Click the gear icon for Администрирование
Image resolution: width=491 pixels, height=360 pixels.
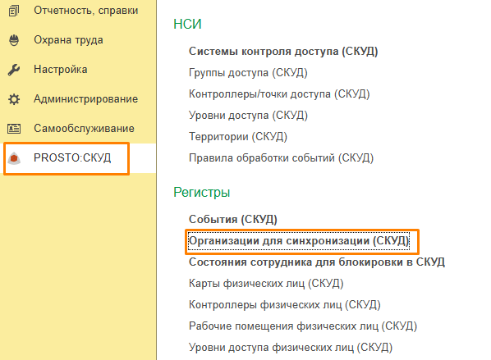coord(14,99)
